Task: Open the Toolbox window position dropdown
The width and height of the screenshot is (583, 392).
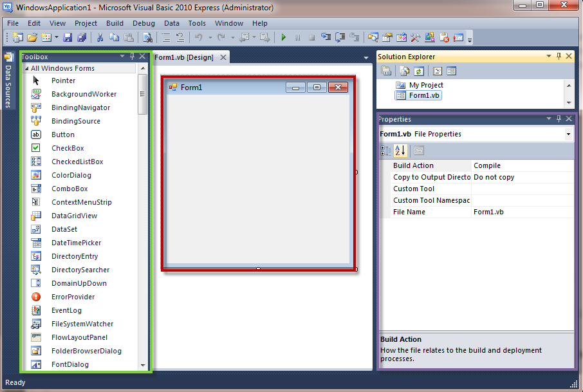Action: point(122,57)
